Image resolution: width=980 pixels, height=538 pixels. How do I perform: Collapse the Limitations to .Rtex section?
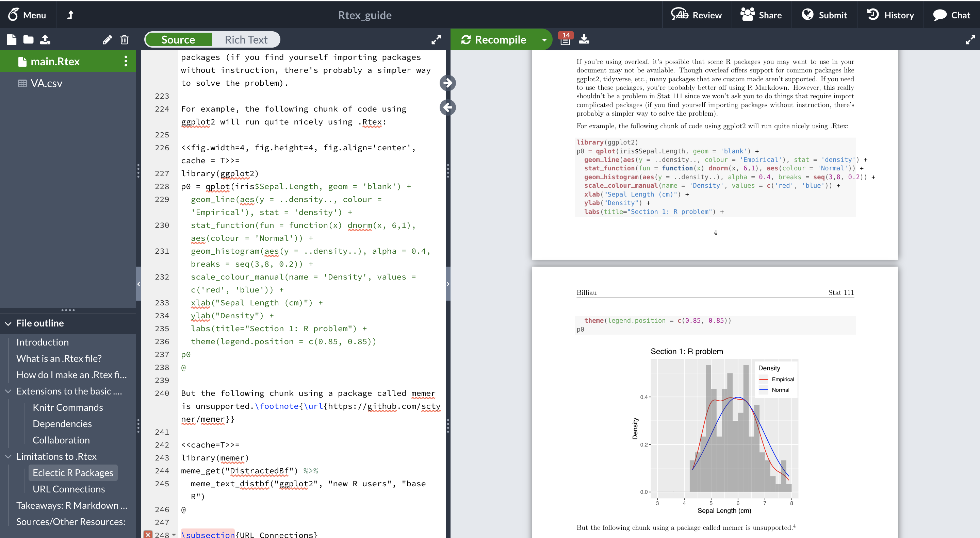click(x=9, y=456)
